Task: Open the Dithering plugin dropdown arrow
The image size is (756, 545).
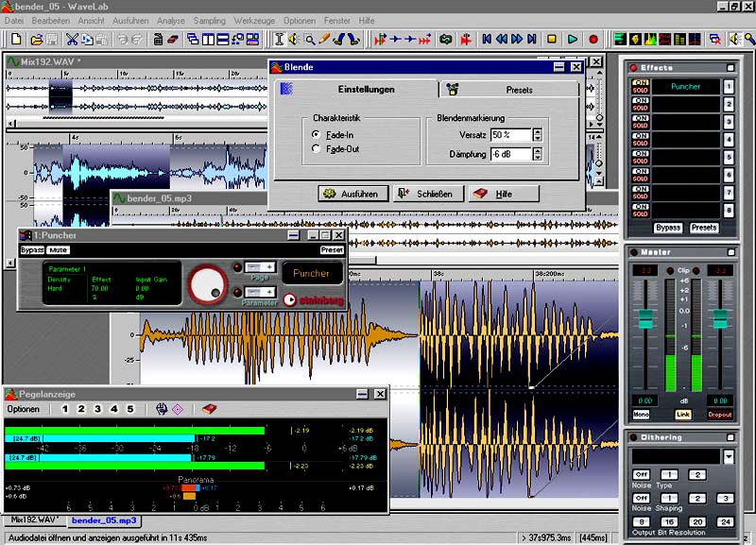Action: (729, 456)
